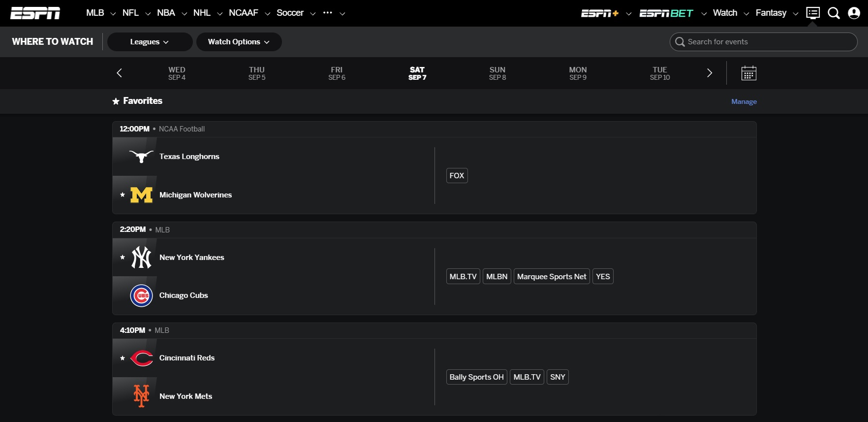Expand the Watch menu chevron

pyautogui.click(x=746, y=14)
